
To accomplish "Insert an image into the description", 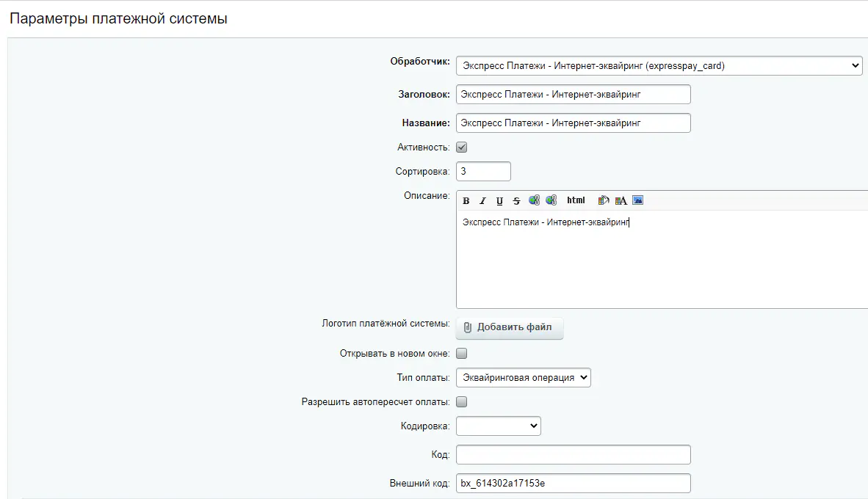I will [637, 200].
